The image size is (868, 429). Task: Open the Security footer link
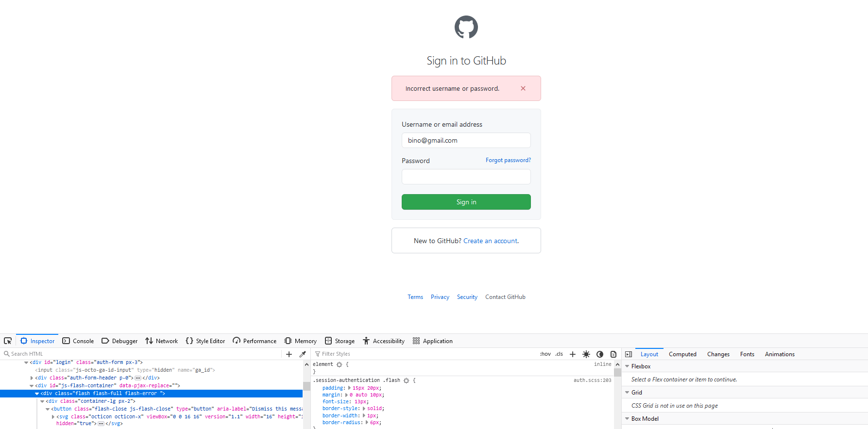click(x=467, y=297)
